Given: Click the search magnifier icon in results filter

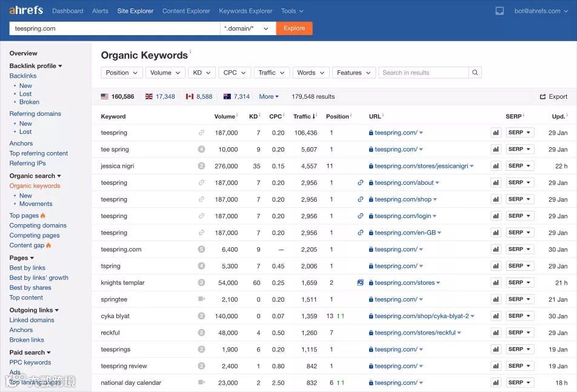Looking at the screenshot, I should [475, 73].
